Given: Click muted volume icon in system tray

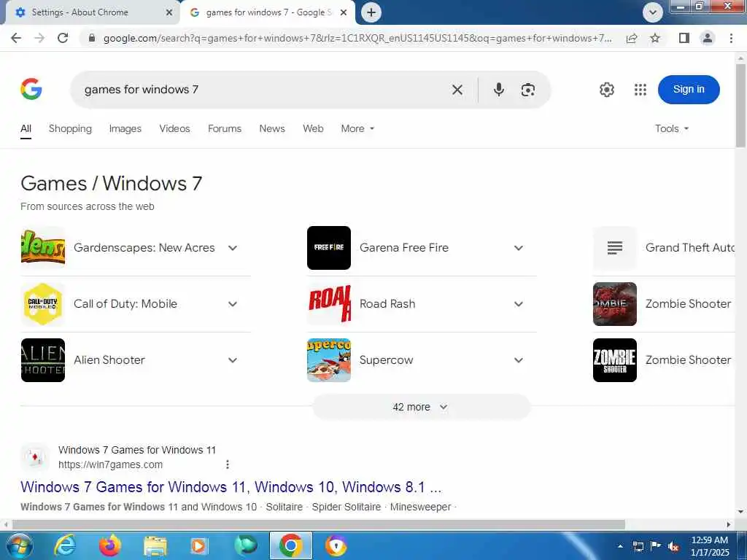Looking at the screenshot, I should (673, 547).
